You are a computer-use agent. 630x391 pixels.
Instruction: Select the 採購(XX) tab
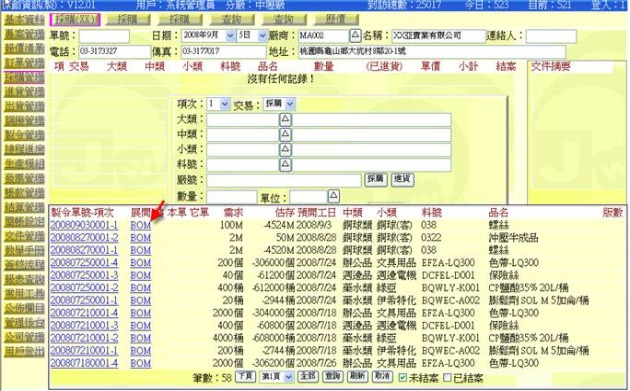pyautogui.click(x=75, y=19)
